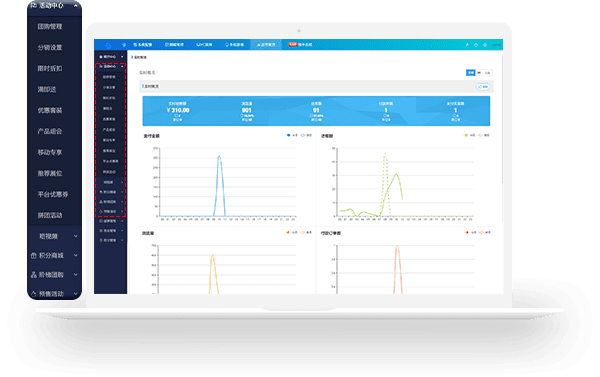Expand the 短视频 submenu chevron
The width and height of the screenshot is (600, 377).
(x=75, y=236)
